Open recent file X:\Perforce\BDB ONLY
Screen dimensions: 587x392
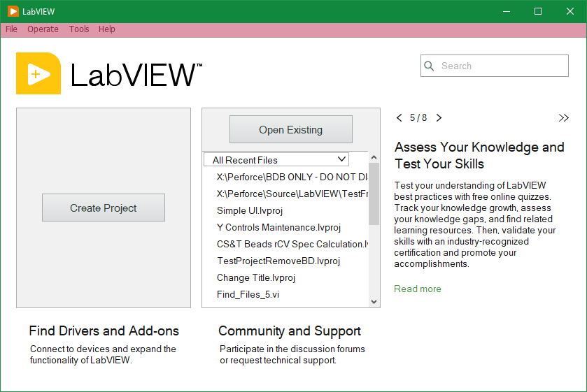(x=292, y=177)
